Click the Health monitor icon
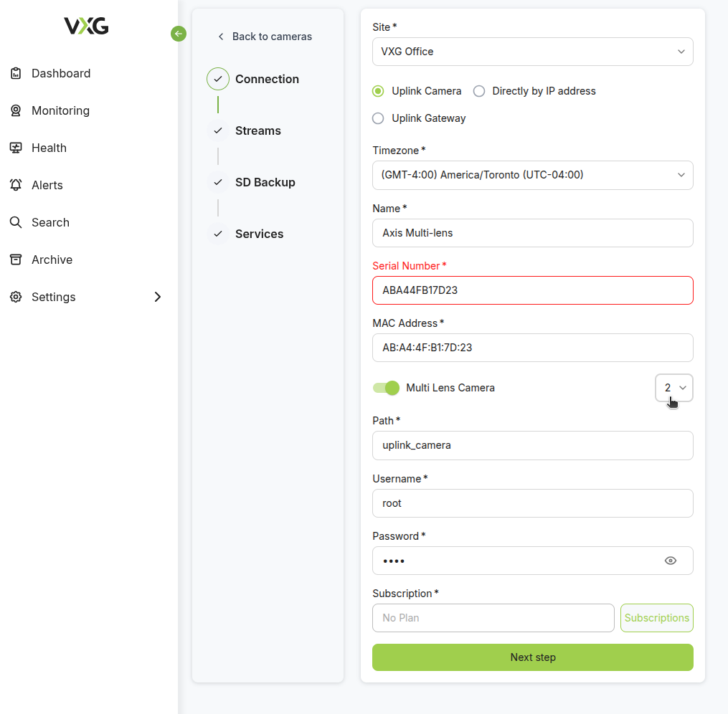The height and width of the screenshot is (714, 728). pos(16,148)
